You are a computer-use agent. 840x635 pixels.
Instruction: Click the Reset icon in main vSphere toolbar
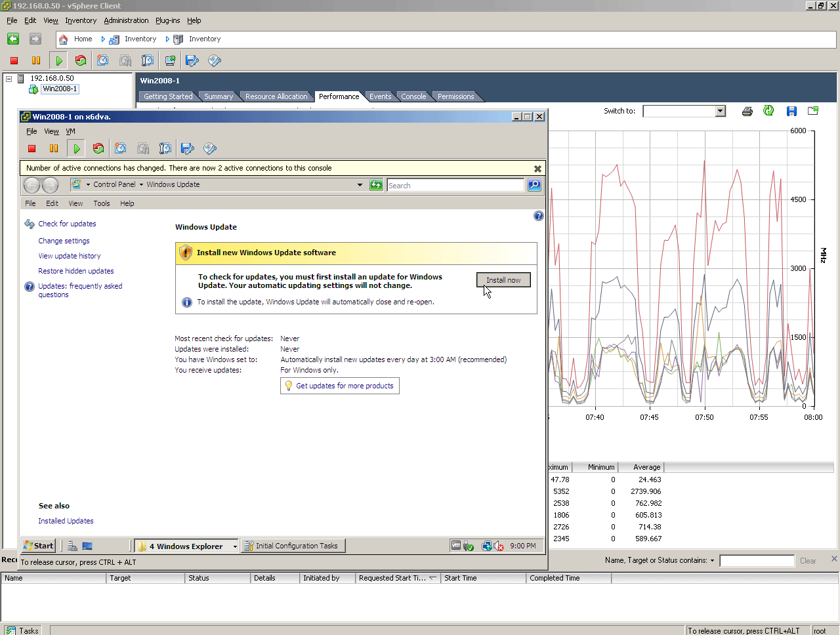click(81, 60)
